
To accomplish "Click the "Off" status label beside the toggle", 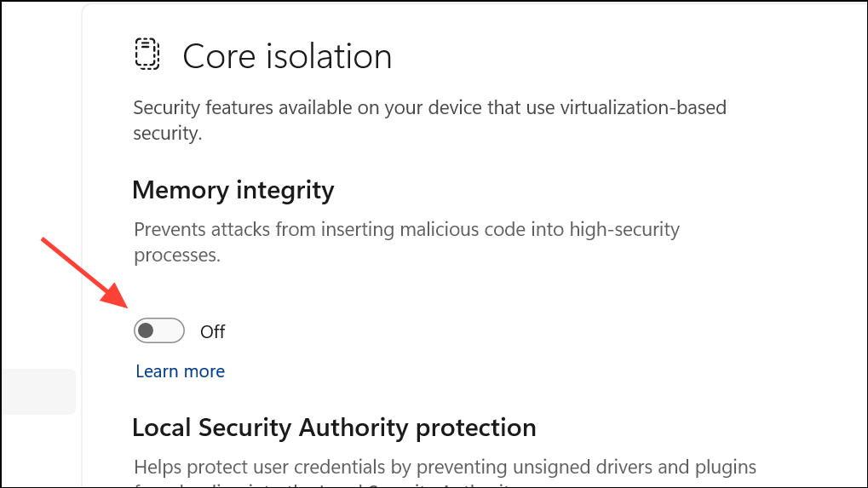I will [212, 331].
